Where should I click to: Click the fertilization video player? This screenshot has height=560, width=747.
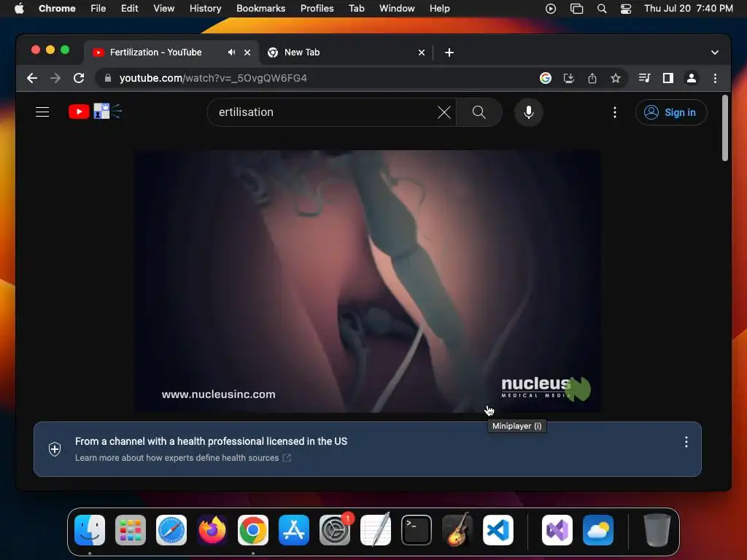point(367,281)
